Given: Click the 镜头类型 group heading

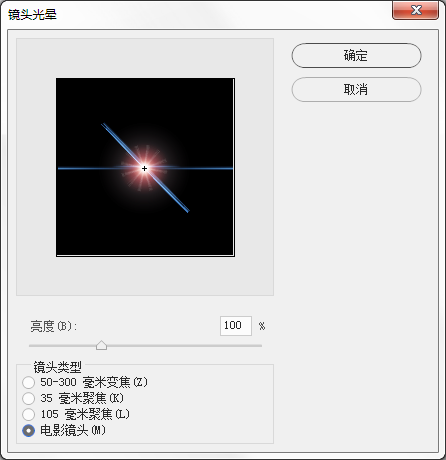Looking at the screenshot, I should 57,367.
